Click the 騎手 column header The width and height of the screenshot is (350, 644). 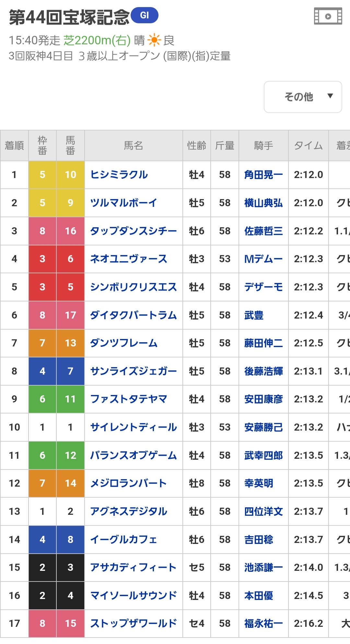(263, 146)
